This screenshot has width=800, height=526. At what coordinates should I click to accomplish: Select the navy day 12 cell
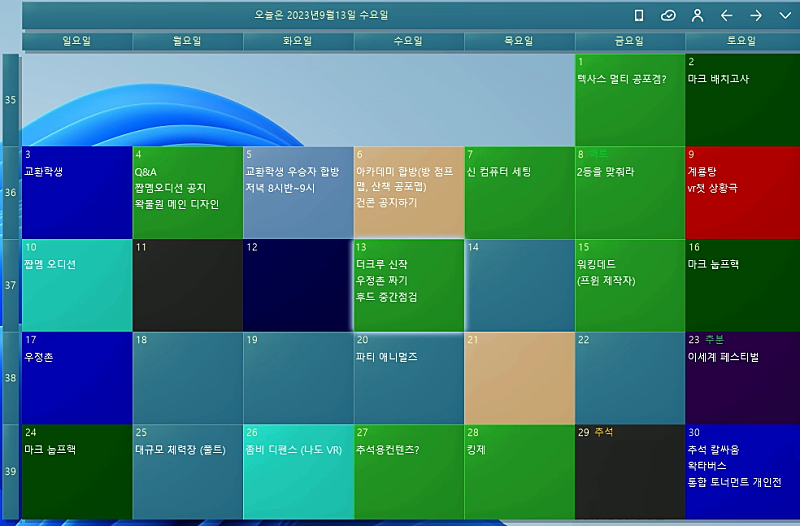click(x=298, y=286)
